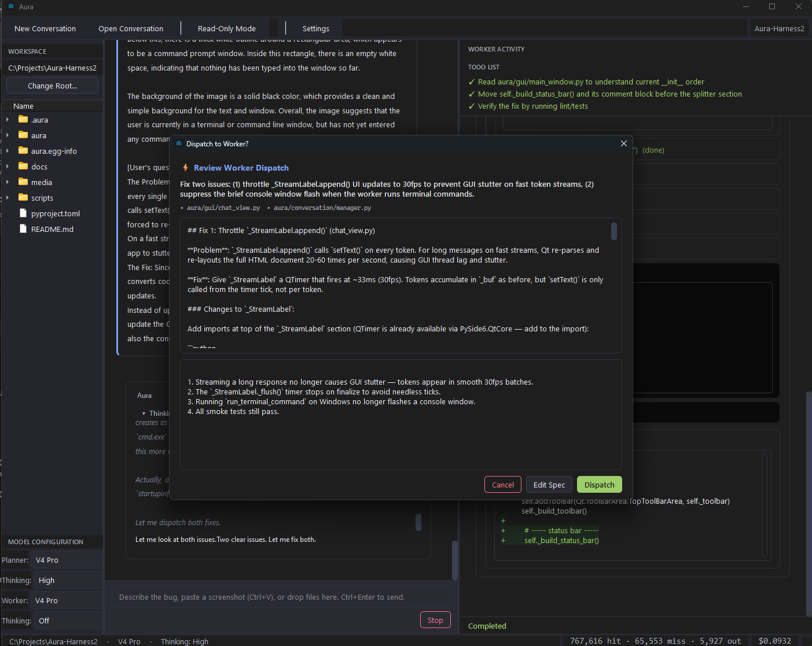Select the .aura folder icon
Screen dimensions: 812x646
23,120
